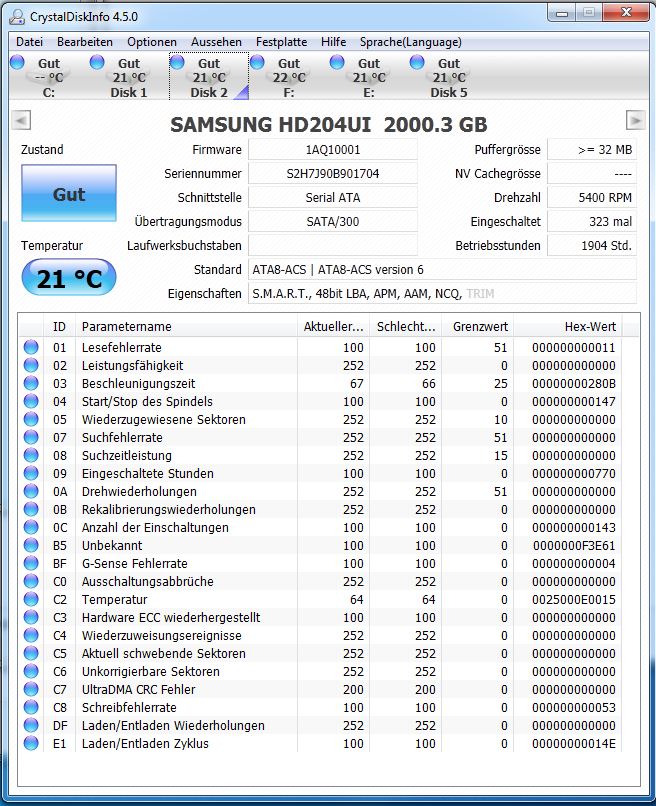Click status icon of Suchzeitleistung row
The image size is (656, 806).
click(31, 455)
